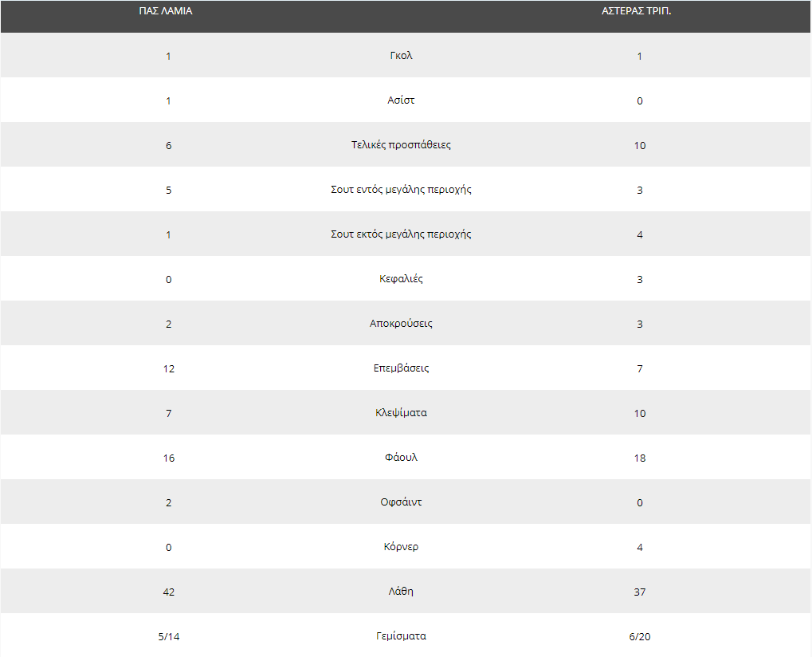The width and height of the screenshot is (812, 657).
Task: Click the Τελικές προσπάθειες label
Action: pos(401,144)
